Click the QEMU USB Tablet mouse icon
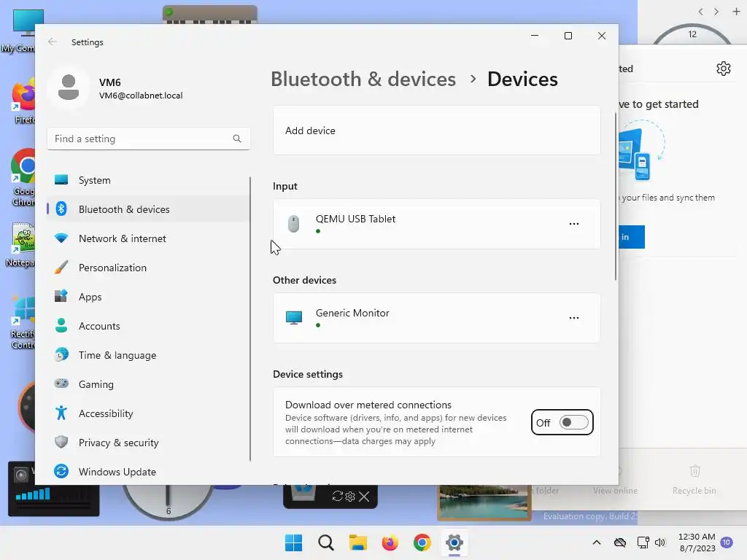Screen dimensions: 747x560 pos(293,224)
